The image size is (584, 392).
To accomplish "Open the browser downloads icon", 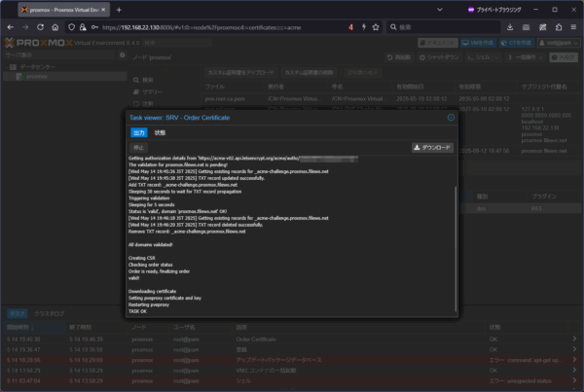I will click(510, 27).
